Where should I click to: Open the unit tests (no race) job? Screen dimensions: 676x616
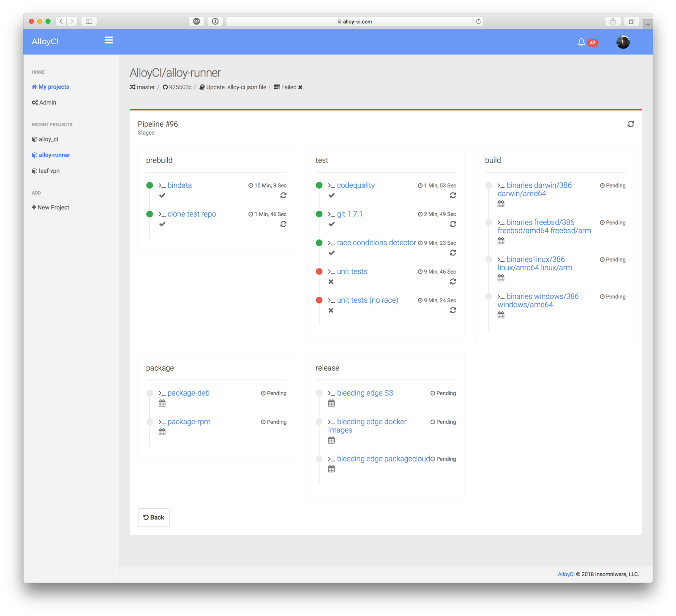pyautogui.click(x=368, y=300)
